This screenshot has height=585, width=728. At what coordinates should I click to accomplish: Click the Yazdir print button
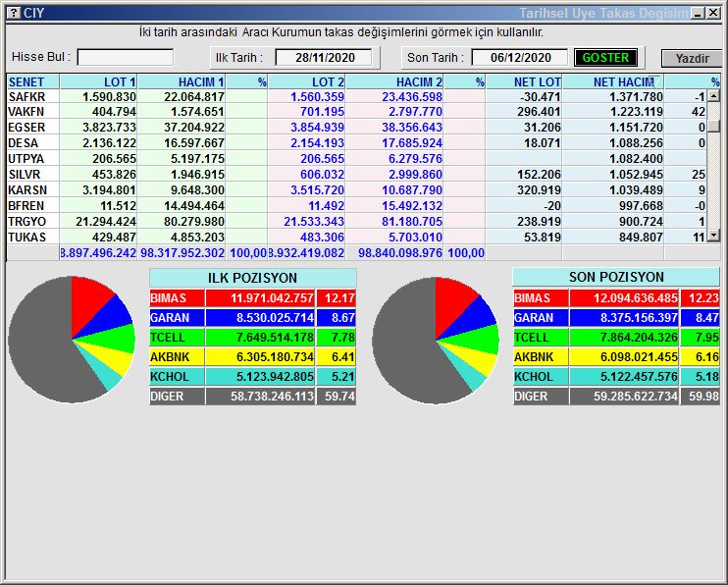[x=692, y=59]
